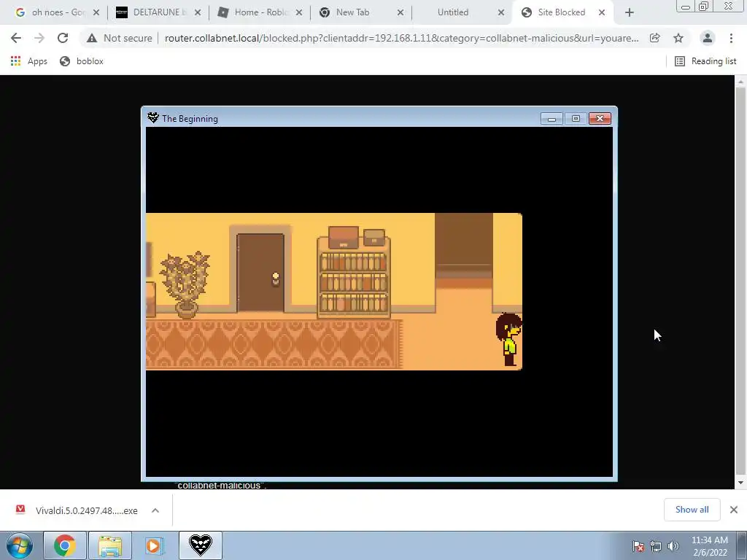Viewport: 747px width, 560px height.
Task: Close the DELTARUNE tab
Action: 198,12
